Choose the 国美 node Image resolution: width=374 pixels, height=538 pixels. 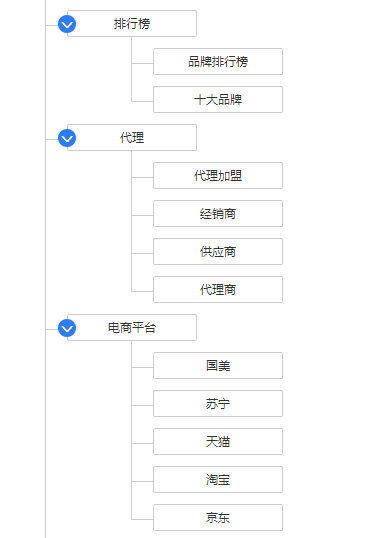coord(218,366)
